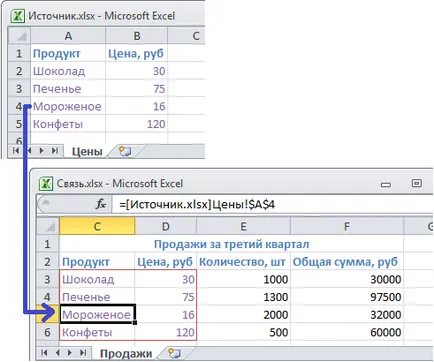Click cell Шоколад in Источник window
This screenshot has height=362, width=434.
(68, 71)
